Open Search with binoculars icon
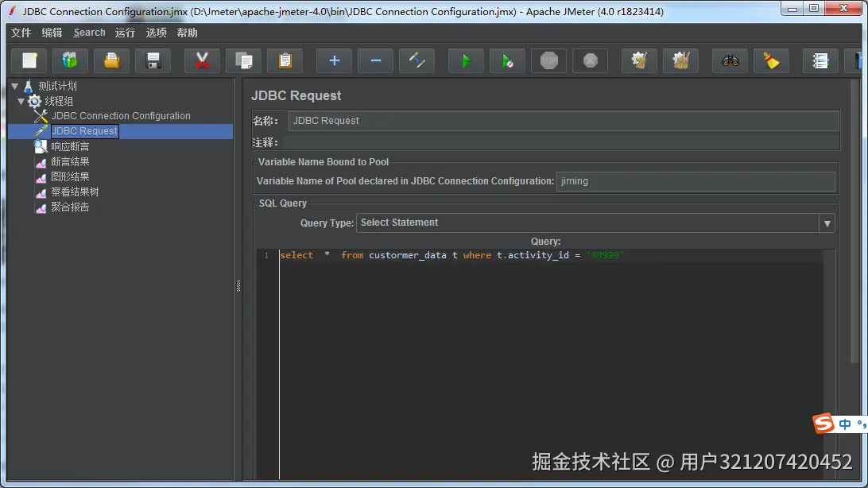The width and height of the screenshot is (868, 488). pyautogui.click(x=730, y=60)
